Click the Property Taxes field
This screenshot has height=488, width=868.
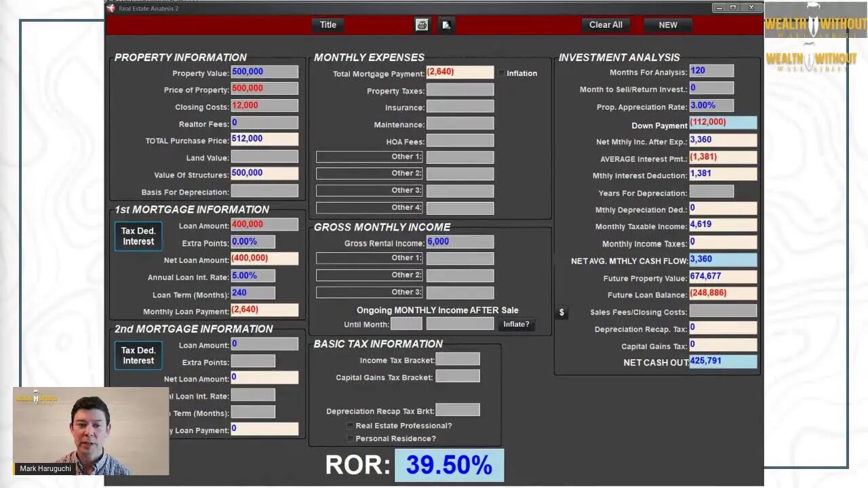click(x=460, y=89)
